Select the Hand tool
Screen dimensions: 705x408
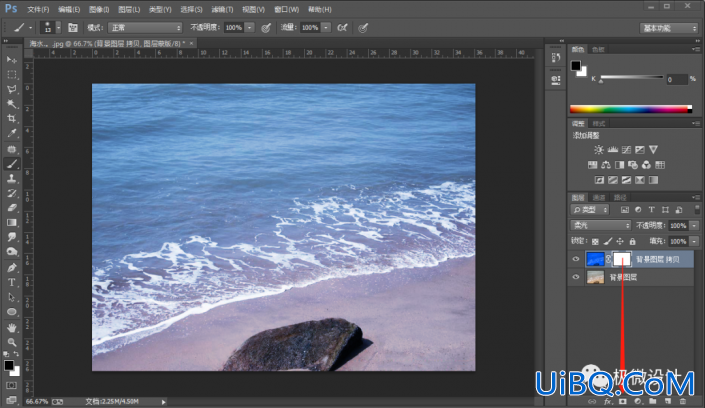tap(12, 327)
